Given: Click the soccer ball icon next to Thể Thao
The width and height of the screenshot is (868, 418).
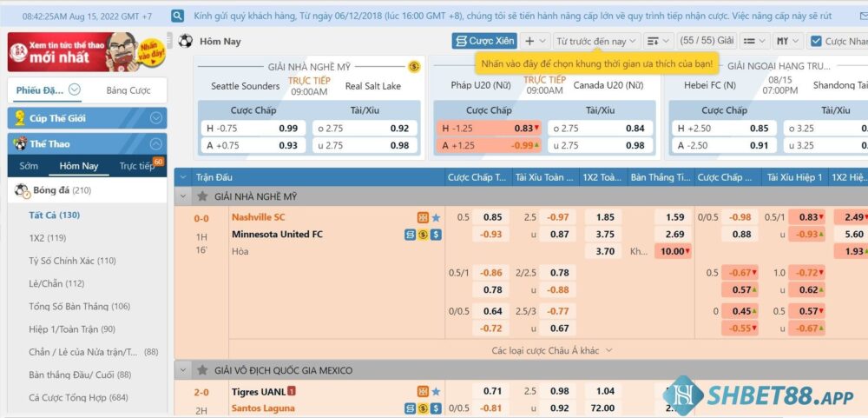Looking at the screenshot, I should pos(21,143).
